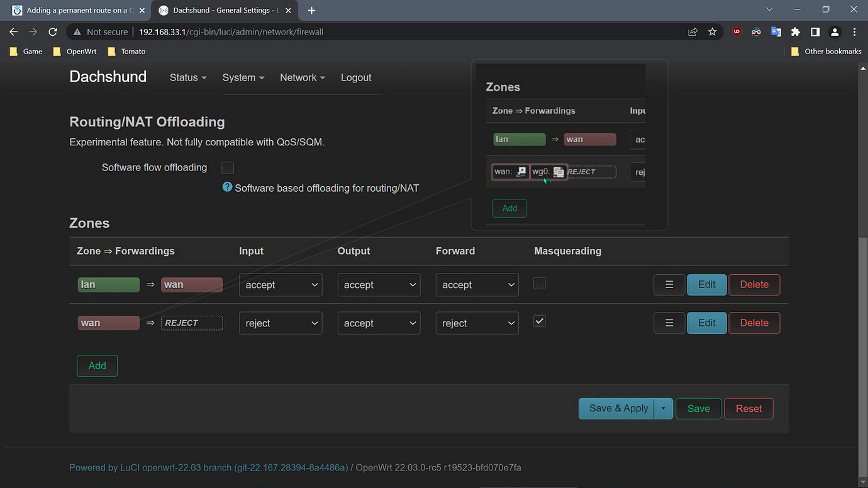Bookmark this page using the star icon

711,31
